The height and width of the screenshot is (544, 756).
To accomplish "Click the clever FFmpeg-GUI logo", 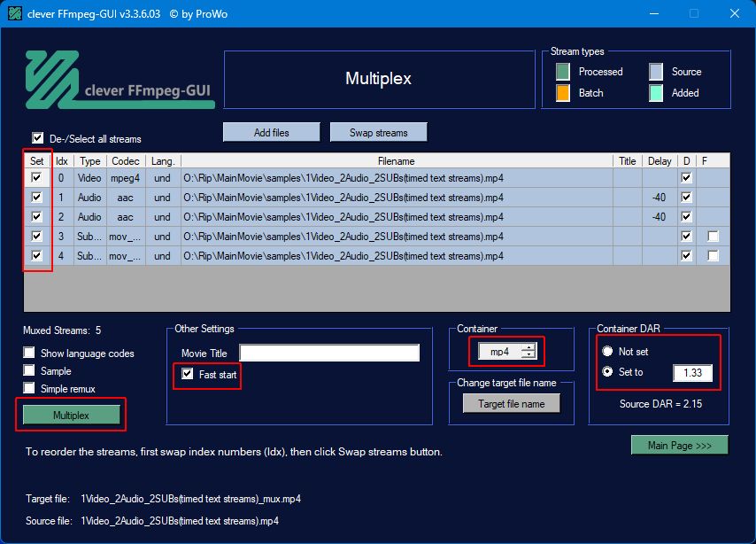I will tap(120, 80).
